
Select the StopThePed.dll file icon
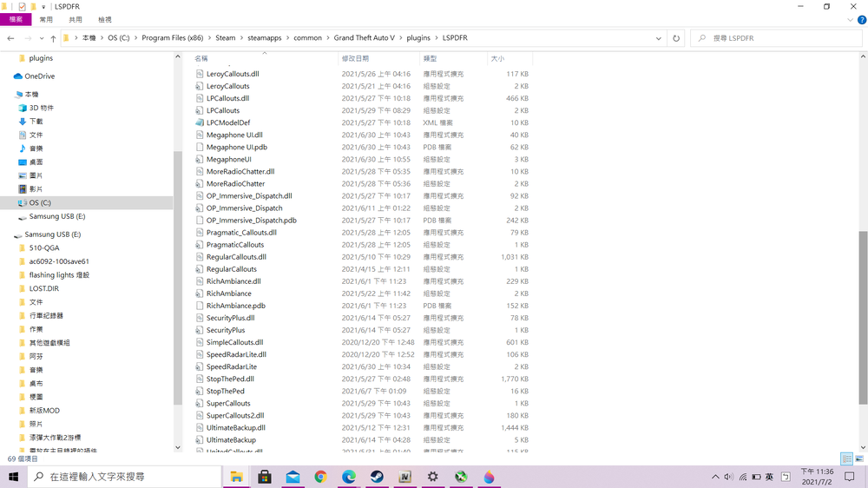click(200, 379)
